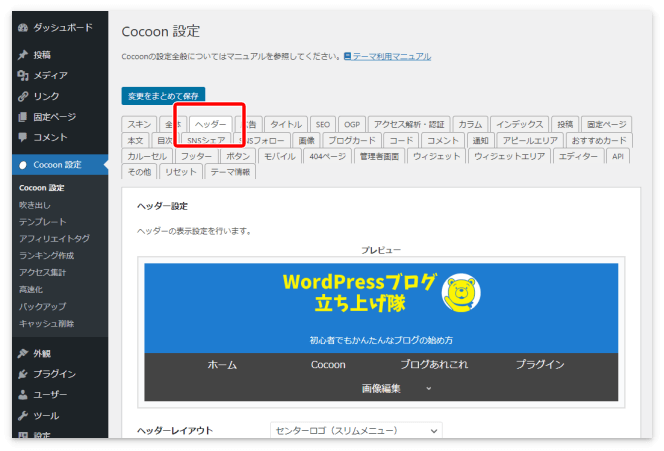Image resolution: width=664 pixels, height=451 pixels.
Task: Open the おすすめカード tab
Action: click(x=599, y=140)
